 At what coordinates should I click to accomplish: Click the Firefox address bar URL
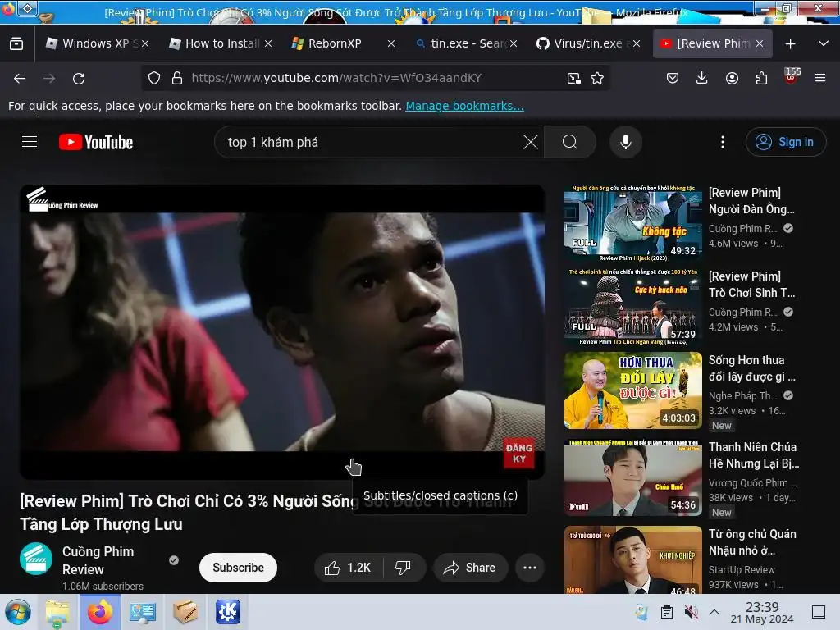coord(336,78)
